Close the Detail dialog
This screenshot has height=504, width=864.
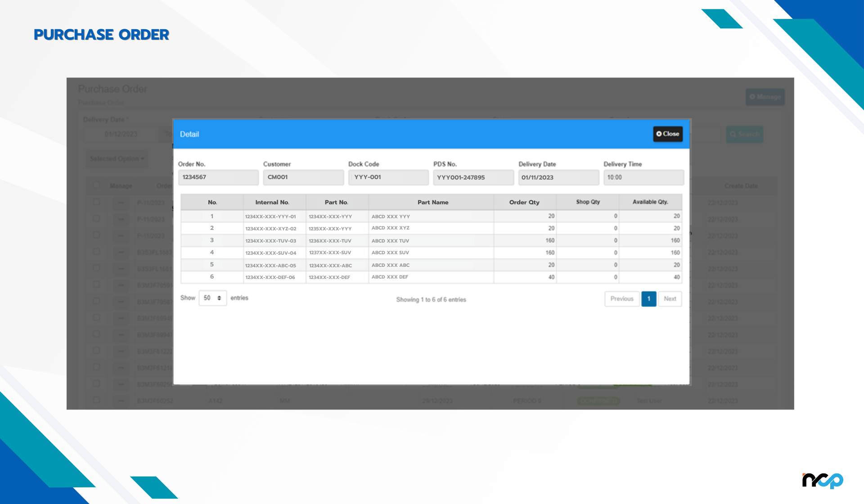click(668, 134)
